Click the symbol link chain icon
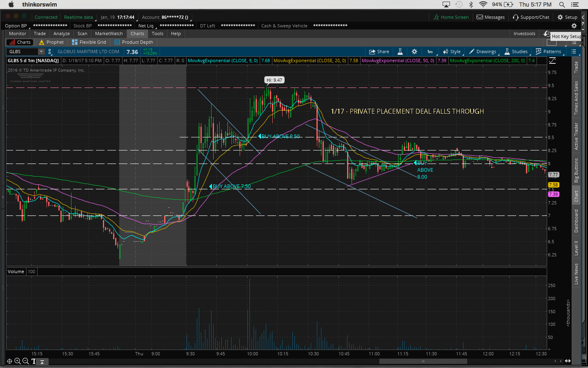Image resolution: width=588 pixels, height=368 pixels. pos(50,52)
